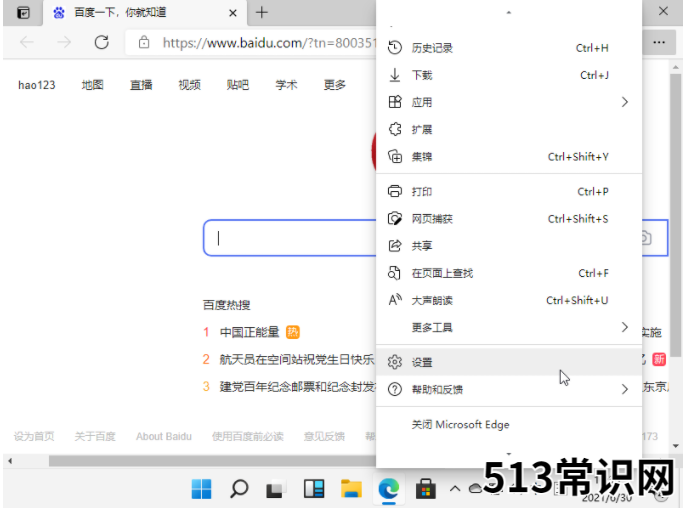Open the More tools (更多工具) entry

click(x=509, y=327)
